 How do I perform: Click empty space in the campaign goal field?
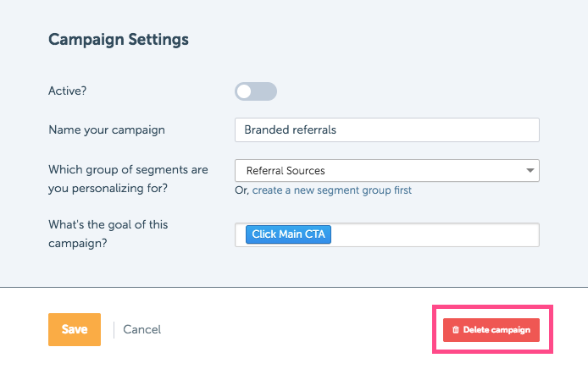tap(435, 235)
